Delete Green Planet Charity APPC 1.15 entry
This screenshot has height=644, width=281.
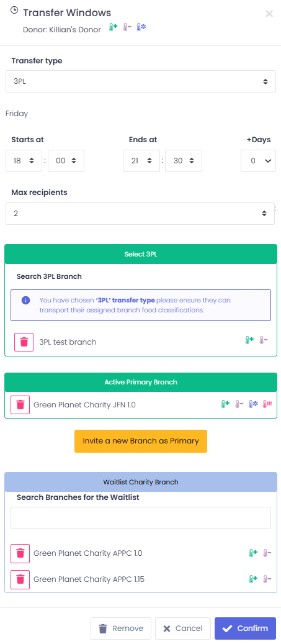(x=20, y=579)
